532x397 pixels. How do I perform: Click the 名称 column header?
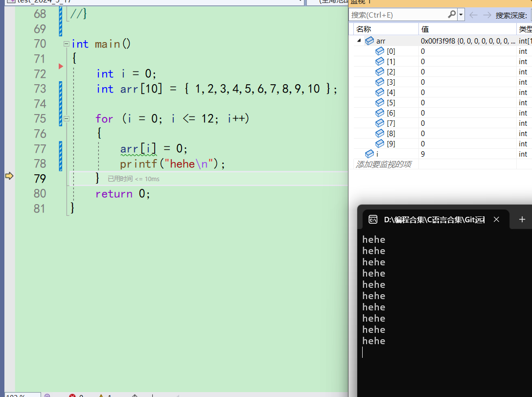(x=363, y=29)
